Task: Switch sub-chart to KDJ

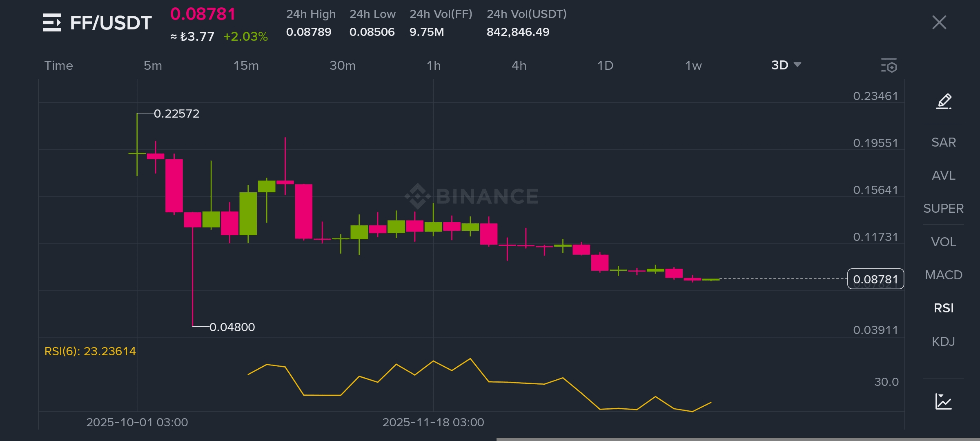Action: (x=944, y=341)
